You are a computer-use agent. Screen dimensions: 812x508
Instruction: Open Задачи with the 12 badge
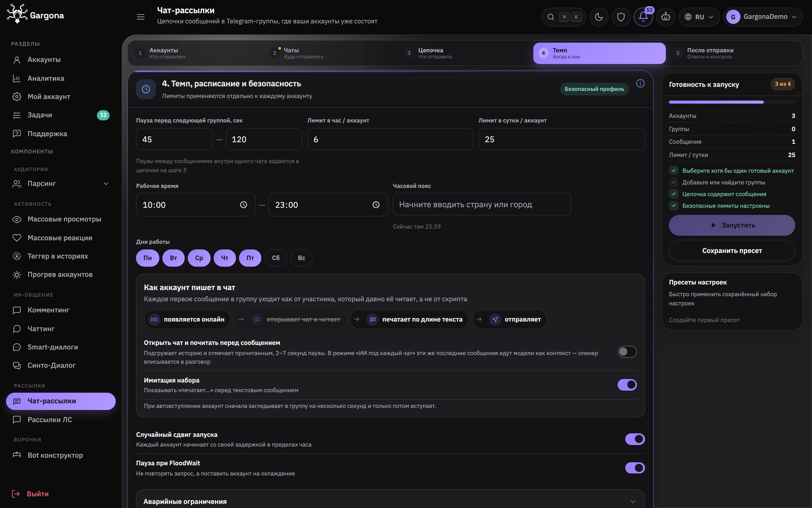[61, 115]
